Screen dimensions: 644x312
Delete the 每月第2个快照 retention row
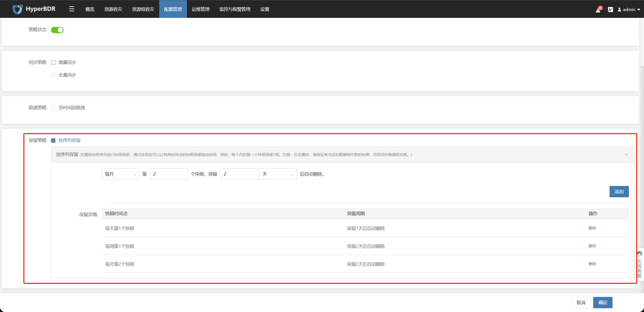point(592,264)
